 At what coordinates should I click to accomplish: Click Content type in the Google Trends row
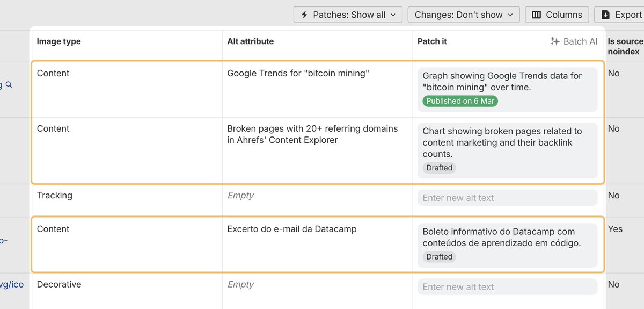click(53, 73)
